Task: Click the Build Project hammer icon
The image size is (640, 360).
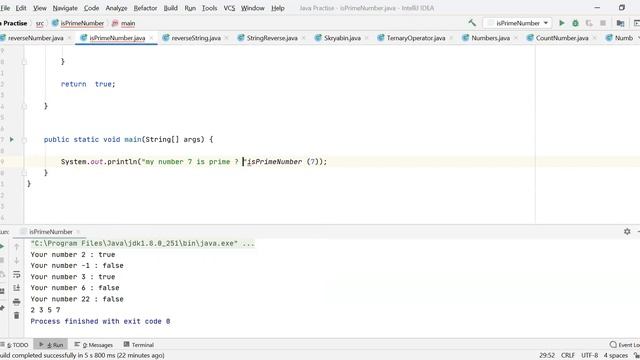Action: point(472,23)
